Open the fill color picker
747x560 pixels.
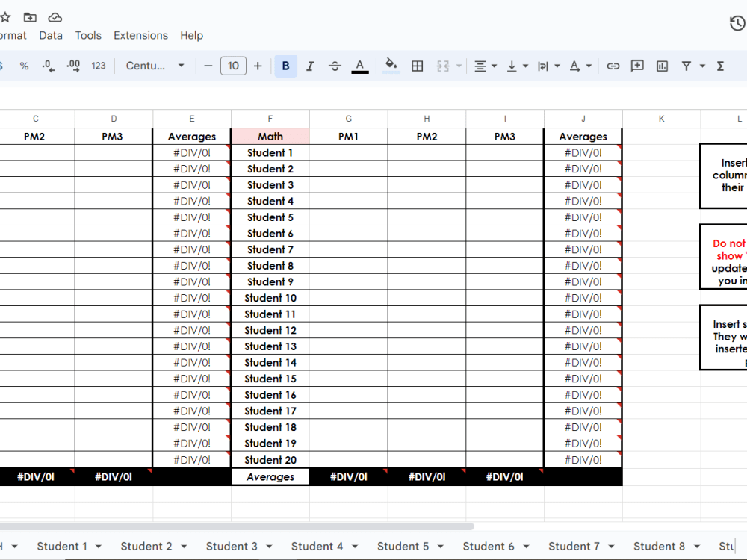coord(391,66)
